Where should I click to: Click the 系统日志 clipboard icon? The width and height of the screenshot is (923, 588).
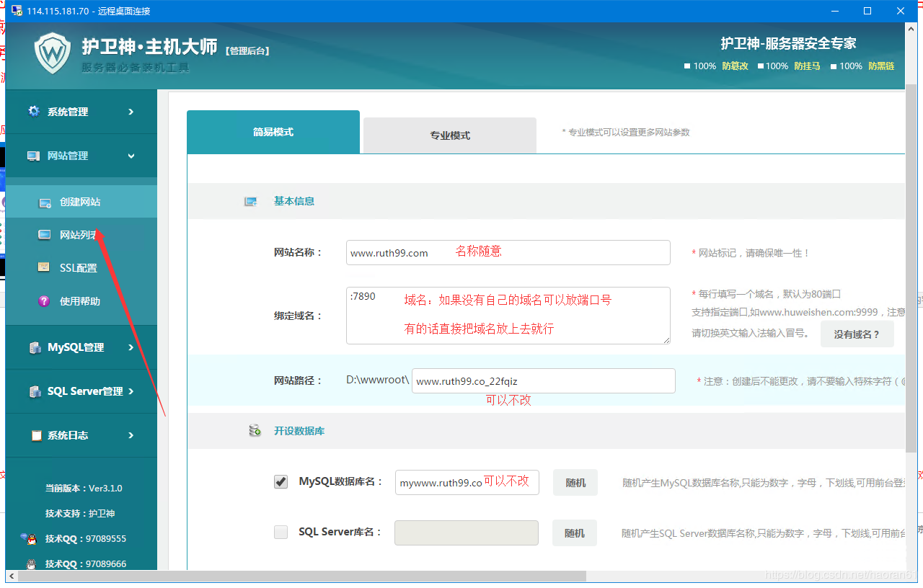pos(35,435)
